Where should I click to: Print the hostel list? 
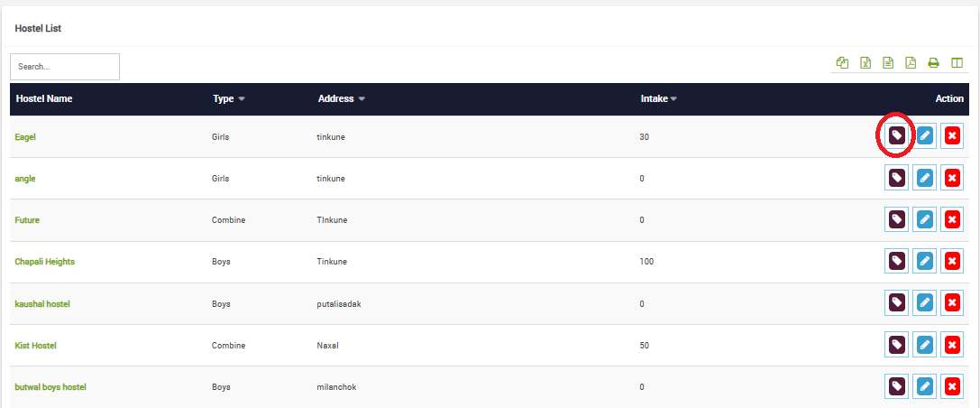934,63
